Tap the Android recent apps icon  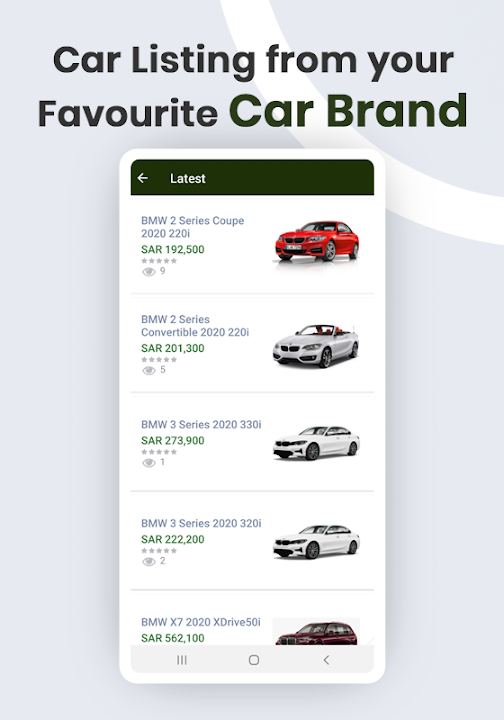click(x=182, y=660)
